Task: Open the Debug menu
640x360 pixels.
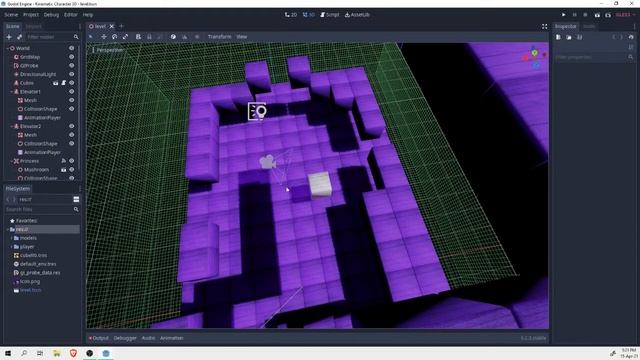Action: pos(51,15)
